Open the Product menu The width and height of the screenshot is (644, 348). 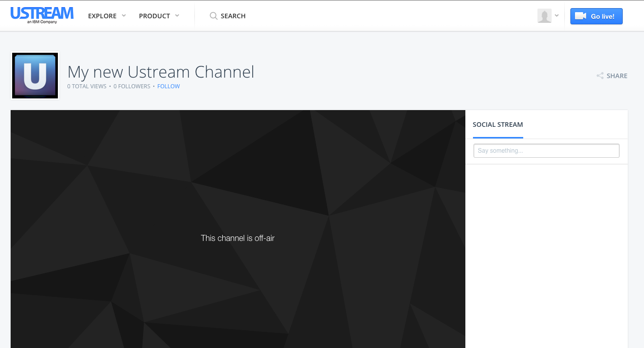tap(154, 16)
